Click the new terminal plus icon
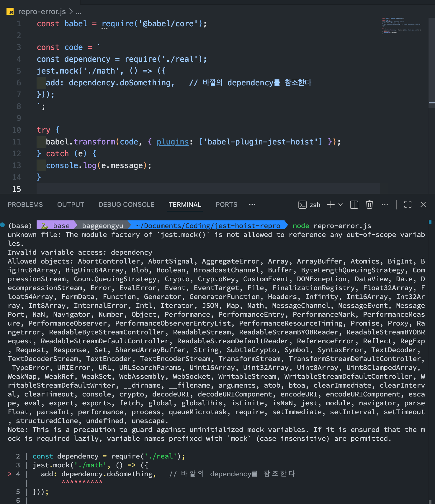 (x=331, y=204)
